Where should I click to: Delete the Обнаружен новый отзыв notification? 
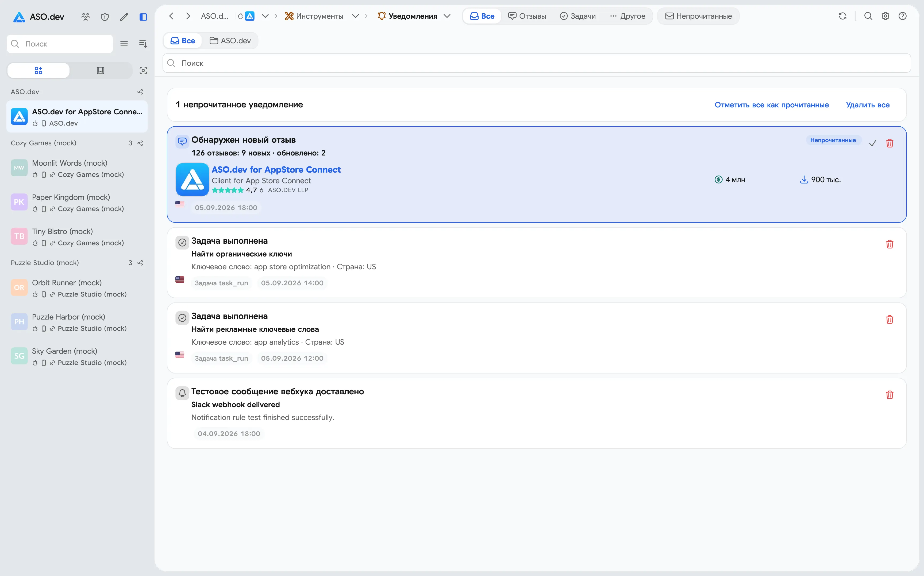coord(890,143)
